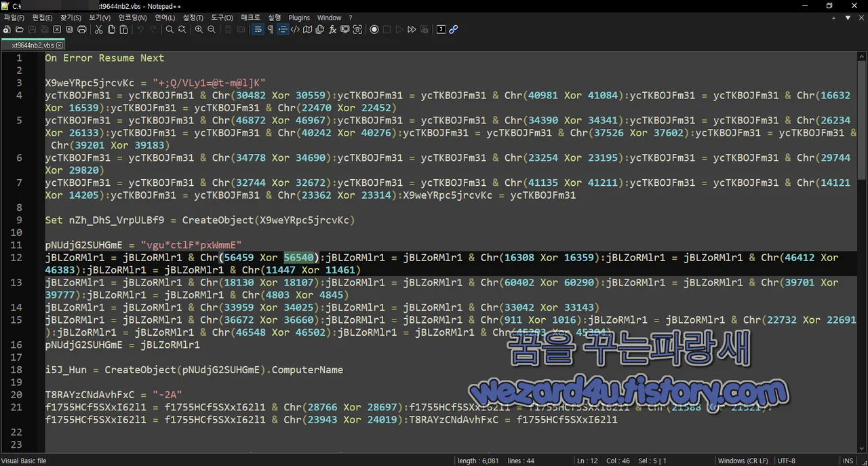868x466 pixels.
Task: Toggle Show All Characters pilcrow icon
Action: click(x=271, y=30)
